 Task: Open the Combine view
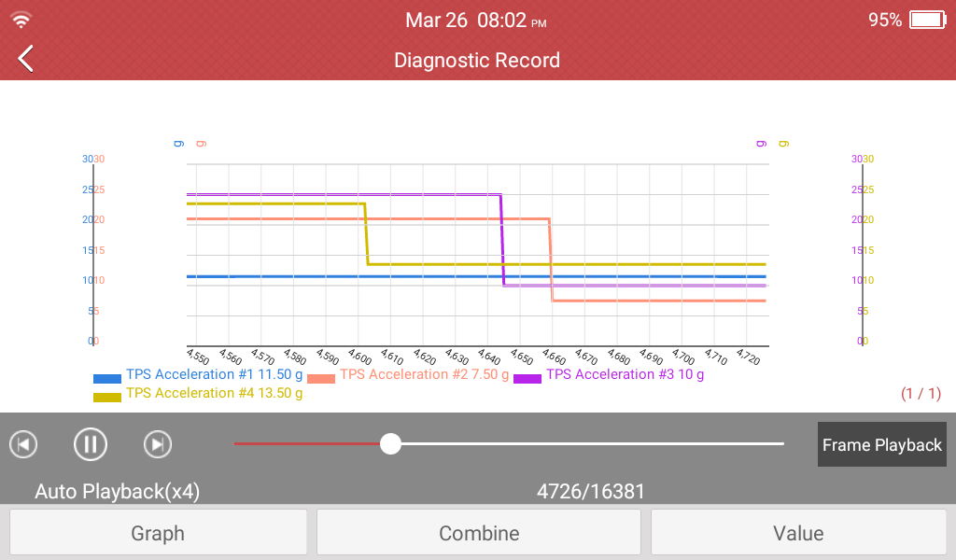(x=479, y=533)
